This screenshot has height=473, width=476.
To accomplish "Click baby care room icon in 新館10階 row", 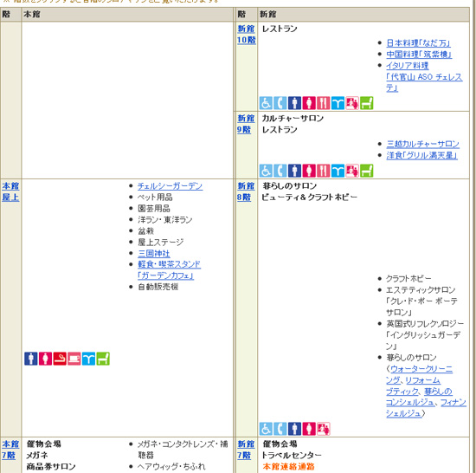I will point(352,103).
